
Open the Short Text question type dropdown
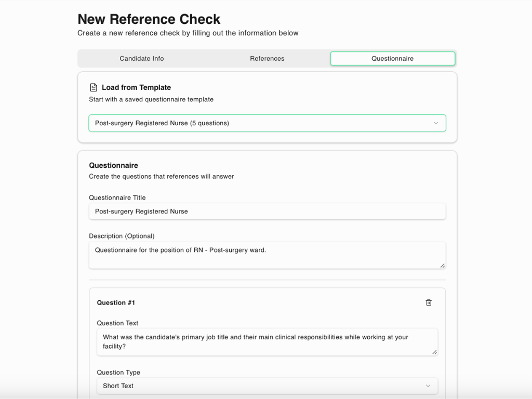267,386
